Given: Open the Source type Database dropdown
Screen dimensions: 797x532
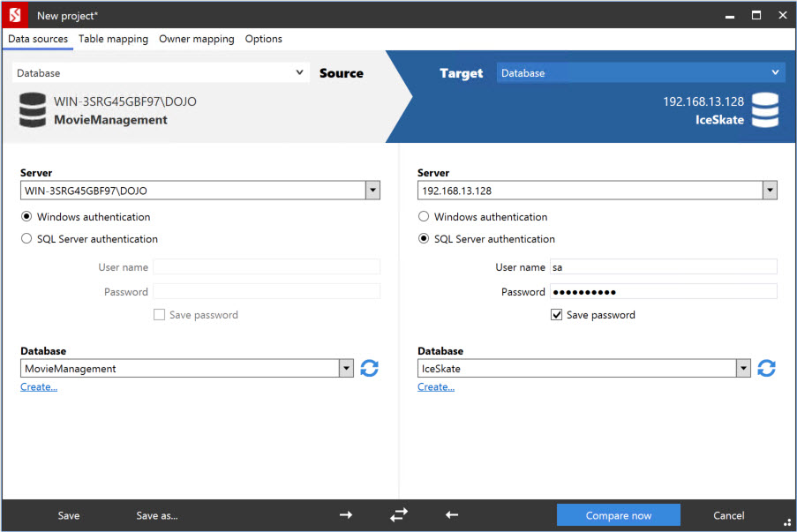Looking at the screenshot, I should click(x=161, y=72).
